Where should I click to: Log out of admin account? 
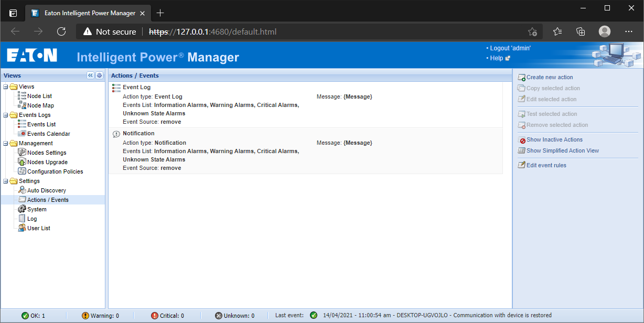pyautogui.click(x=510, y=48)
